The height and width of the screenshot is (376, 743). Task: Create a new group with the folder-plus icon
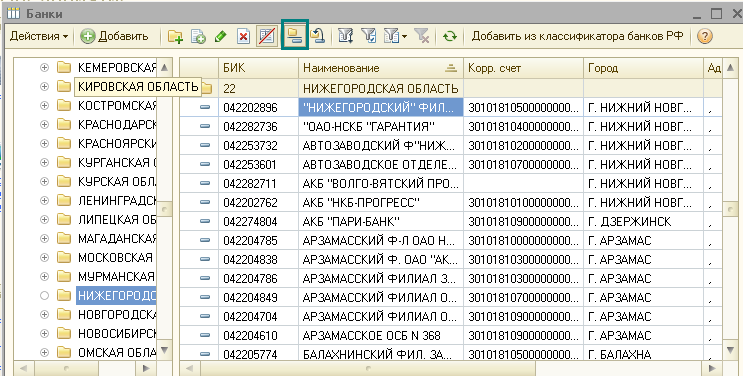coord(175,37)
